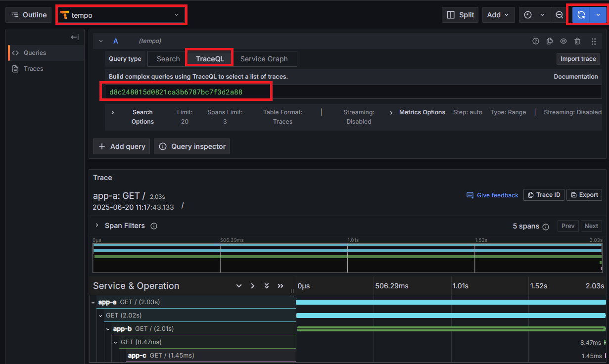Screen dimensions: 609x364
Task: Collapse the left sidebar pane
Action: tap(75, 37)
